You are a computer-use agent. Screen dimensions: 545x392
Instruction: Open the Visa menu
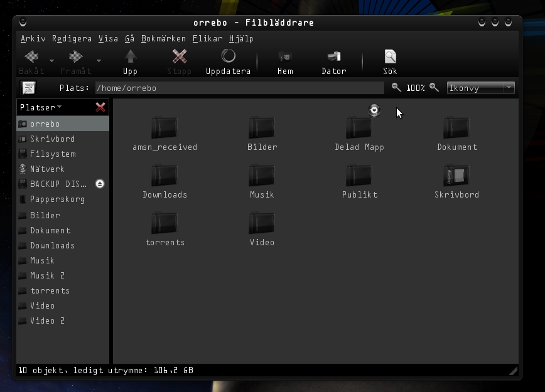click(108, 38)
